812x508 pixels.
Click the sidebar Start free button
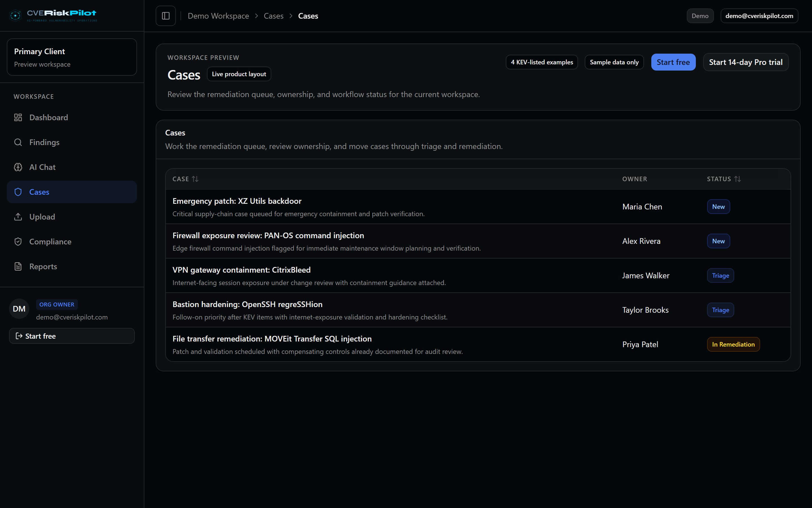72,336
